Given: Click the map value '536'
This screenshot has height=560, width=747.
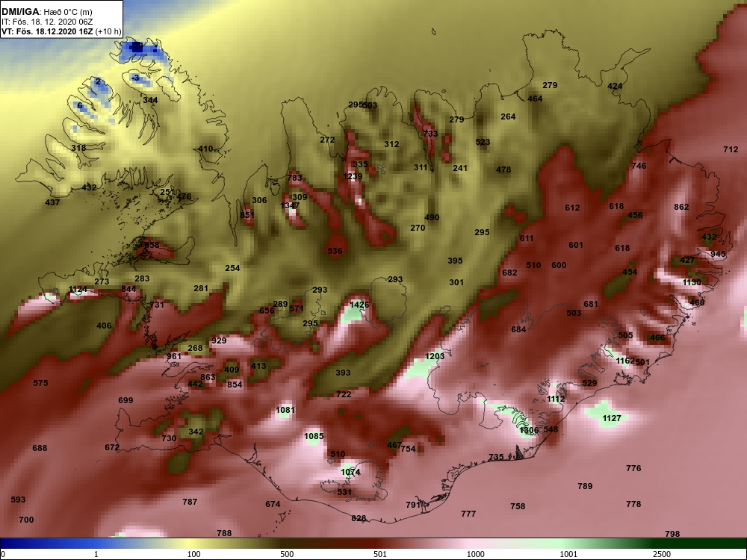Looking at the screenshot, I should [x=335, y=251].
